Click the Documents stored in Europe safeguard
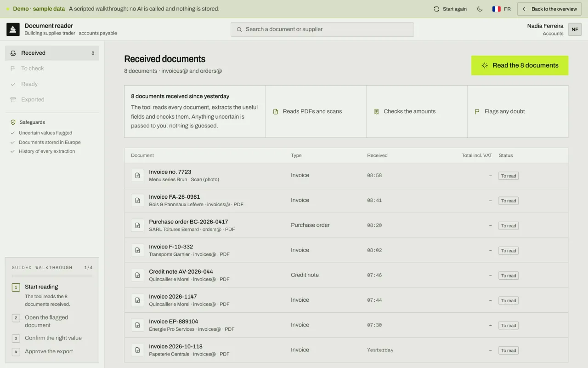The image size is (588, 368). click(x=50, y=142)
